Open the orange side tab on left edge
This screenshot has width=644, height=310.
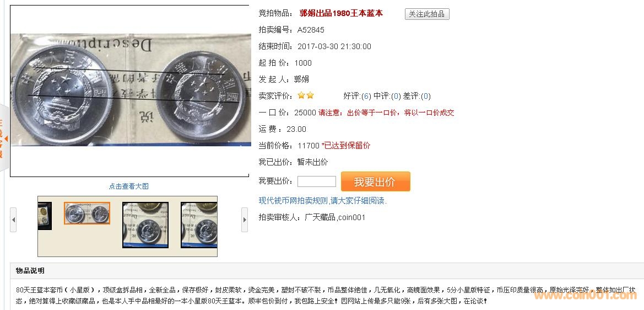pos(3,138)
